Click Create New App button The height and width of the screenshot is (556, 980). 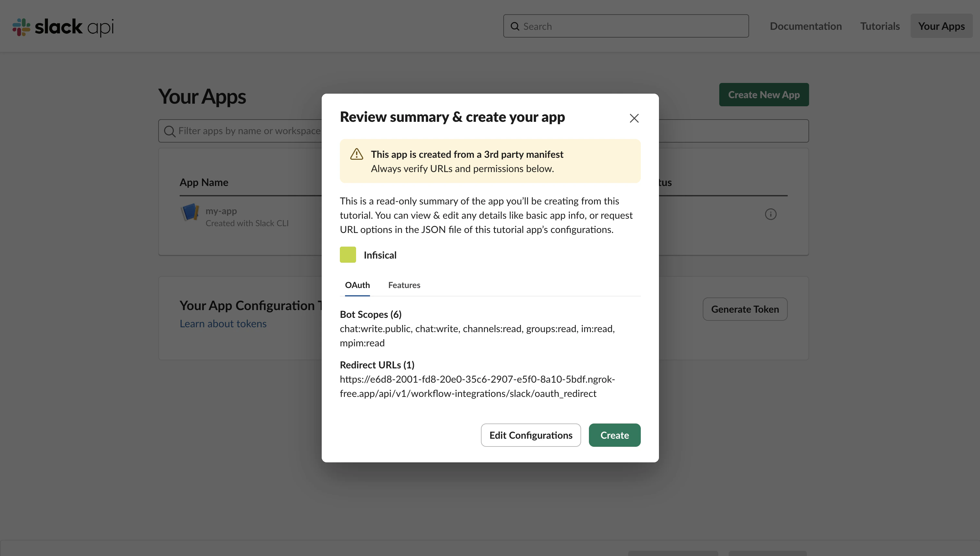pyautogui.click(x=763, y=95)
